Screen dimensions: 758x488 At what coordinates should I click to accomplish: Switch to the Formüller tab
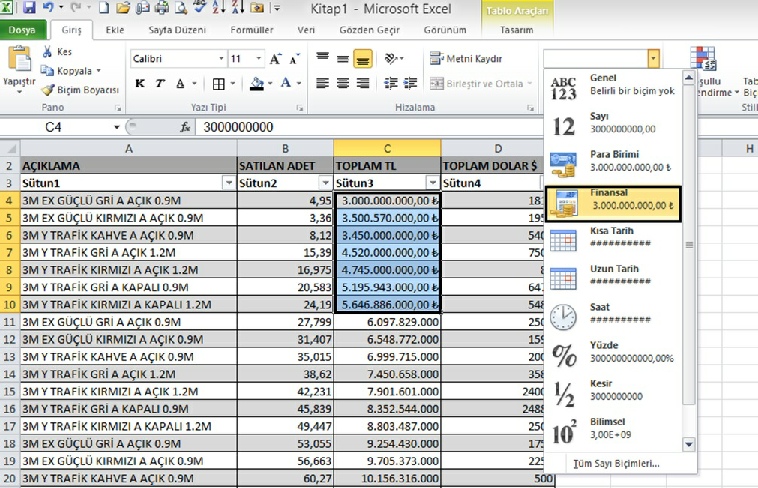(252, 30)
